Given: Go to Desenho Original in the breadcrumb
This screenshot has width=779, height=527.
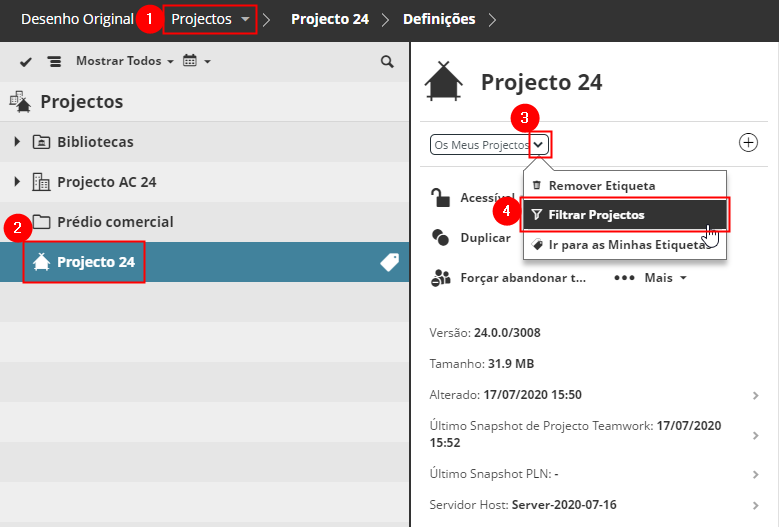Looking at the screenshot, I should 78,19.
